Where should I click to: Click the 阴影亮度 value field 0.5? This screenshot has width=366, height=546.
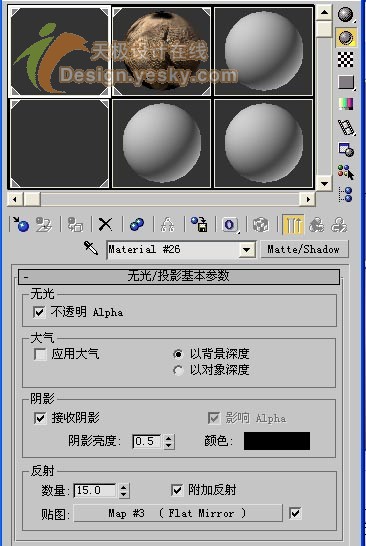tap(147, 442)
